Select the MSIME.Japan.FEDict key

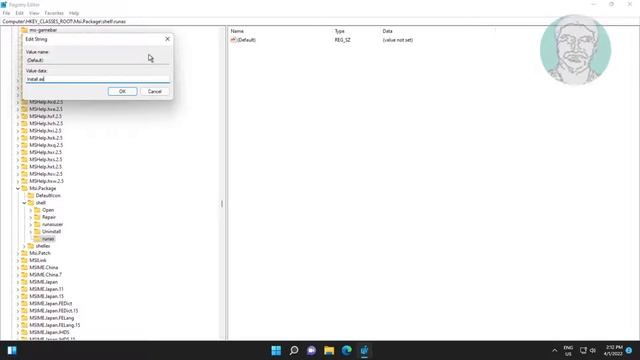51,304
